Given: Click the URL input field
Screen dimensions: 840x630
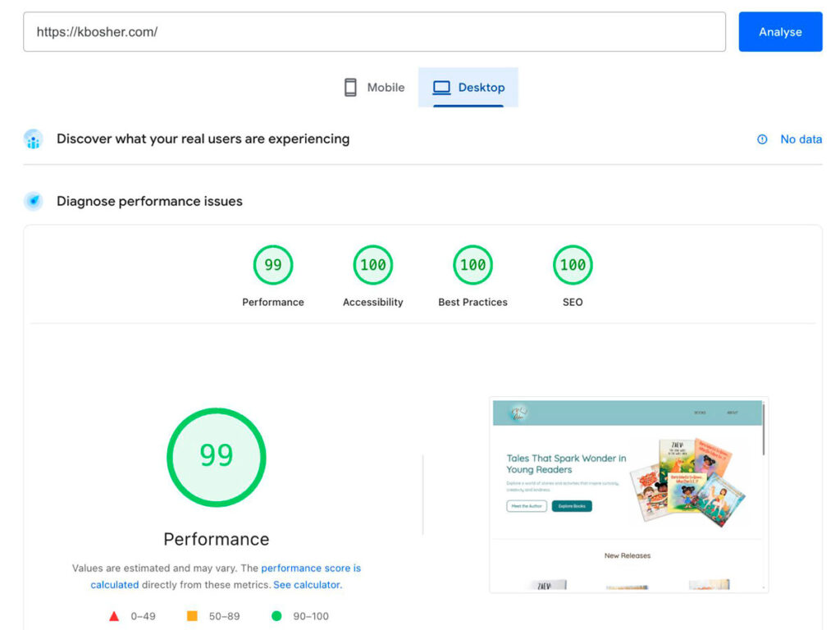Looking at the screenshot, I should tap(374, 32).
